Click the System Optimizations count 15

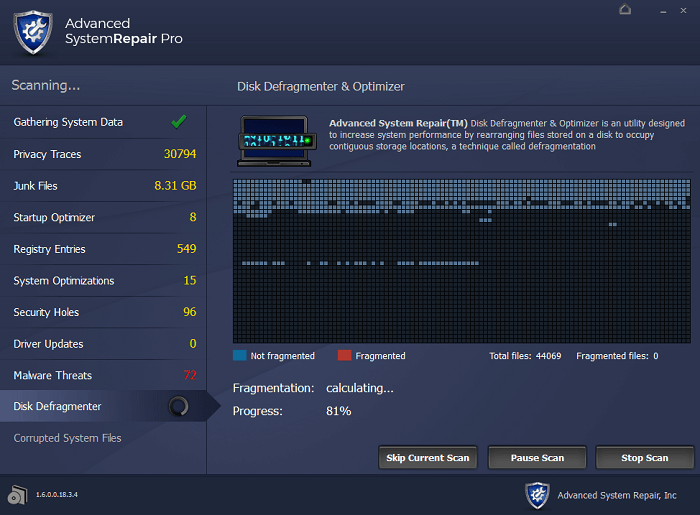[x=190, y=280]
